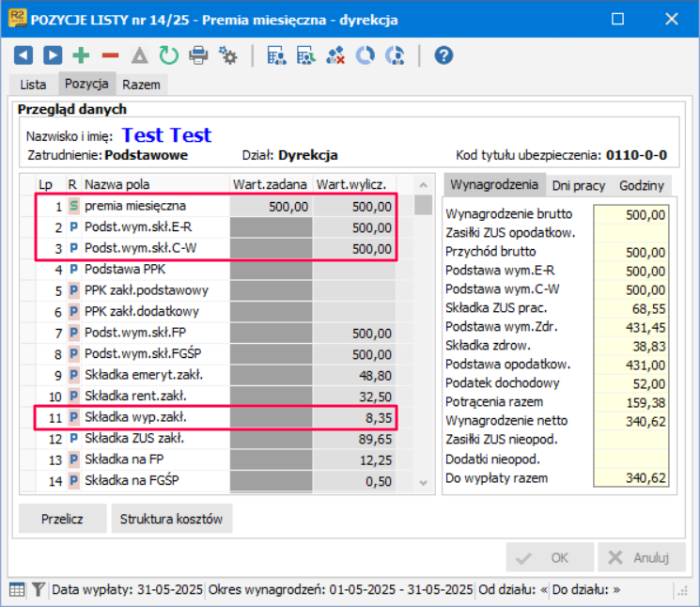Click the table grid icon in status bar
This screenshot has height=607, width=700.
point(17,589)
